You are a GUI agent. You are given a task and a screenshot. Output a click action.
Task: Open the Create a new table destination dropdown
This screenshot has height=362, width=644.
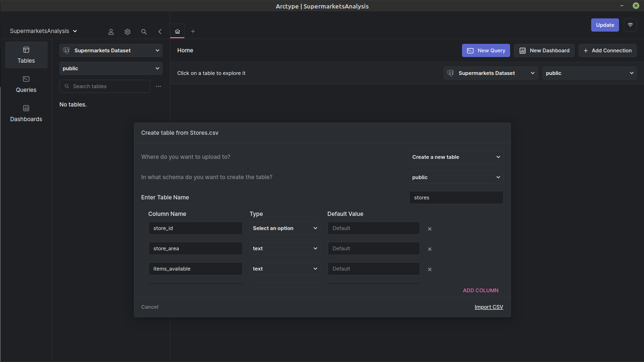point(456,157)
